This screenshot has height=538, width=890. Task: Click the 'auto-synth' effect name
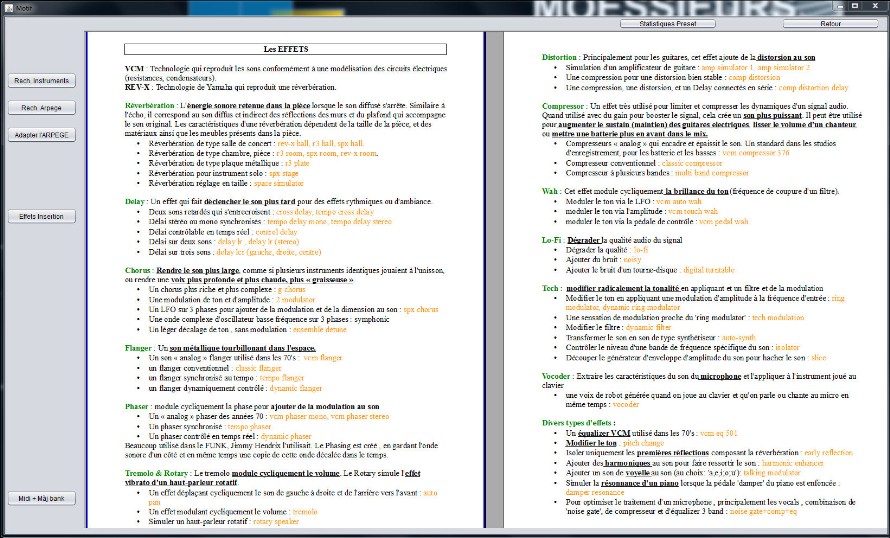pos(738,338)
